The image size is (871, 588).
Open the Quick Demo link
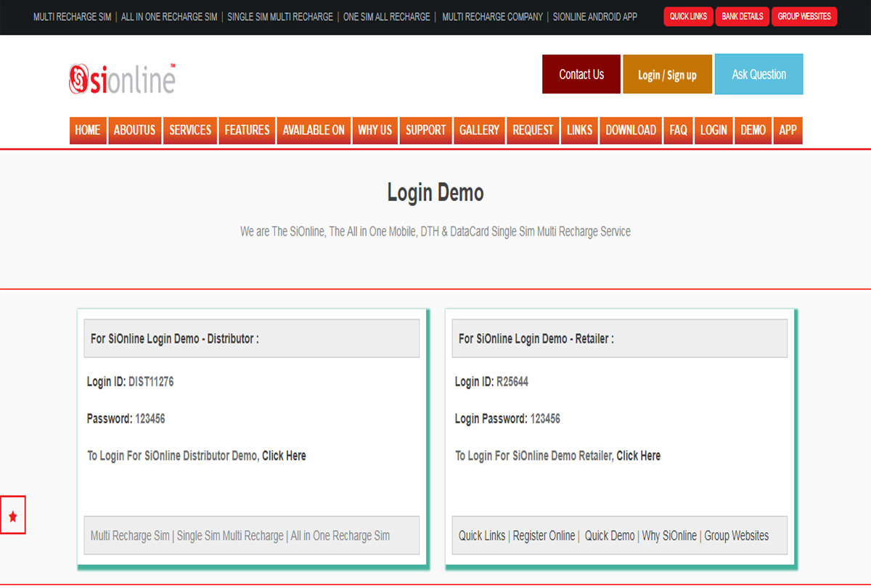pyautogui.click(x=610, y=536)
